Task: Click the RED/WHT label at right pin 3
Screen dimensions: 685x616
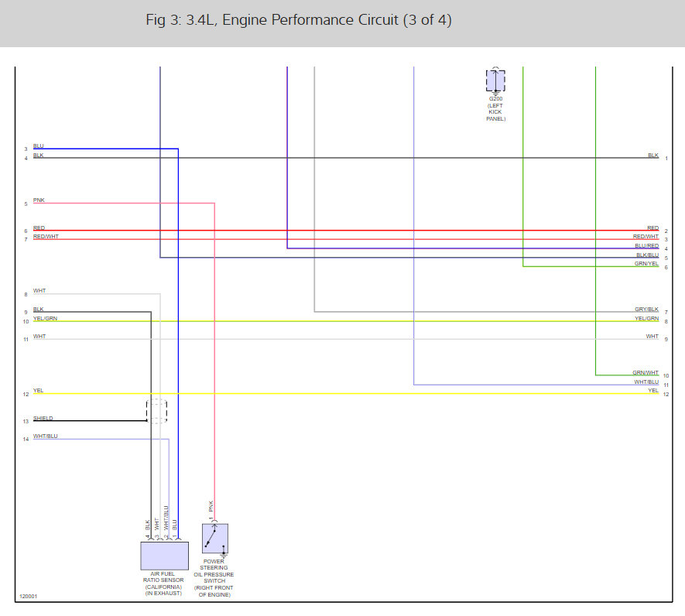Action: [646, 236]
